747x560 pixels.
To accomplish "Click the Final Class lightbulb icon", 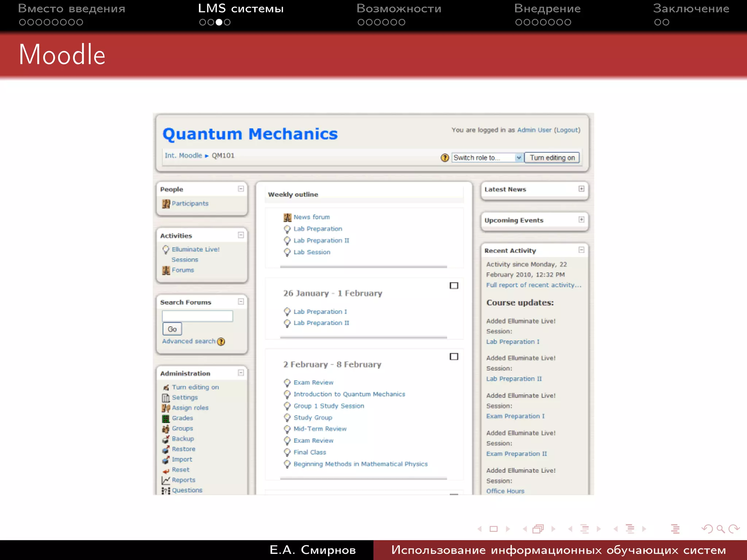I will [287, 452].
